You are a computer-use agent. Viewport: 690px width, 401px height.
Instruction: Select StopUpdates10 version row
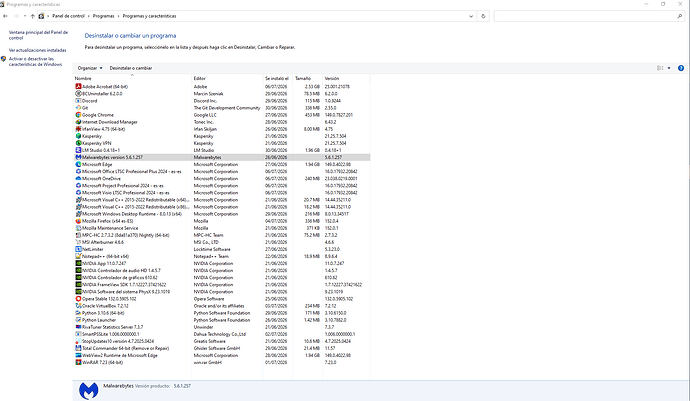tap(222, 341)
